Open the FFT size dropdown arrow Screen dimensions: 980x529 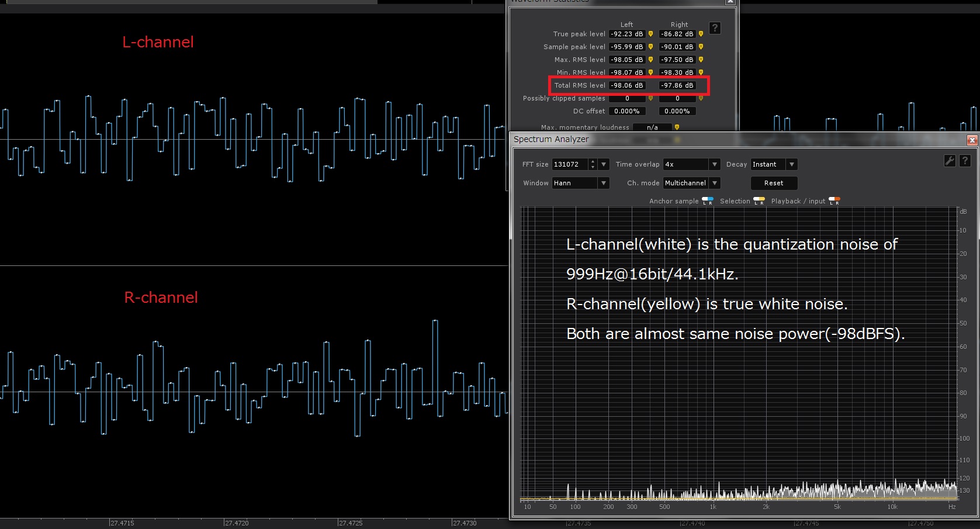tap(604, 164)
